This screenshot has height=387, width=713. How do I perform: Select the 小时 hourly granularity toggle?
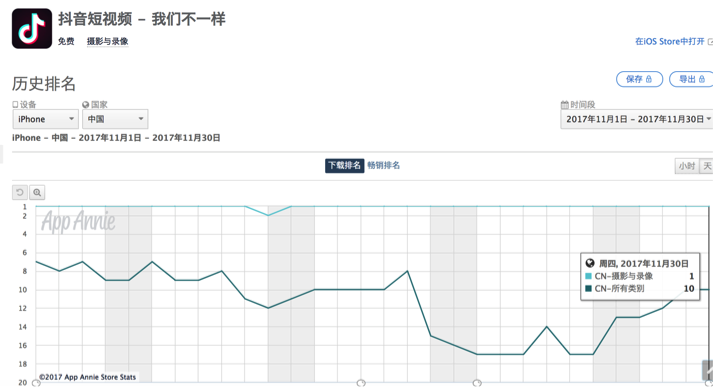click(687, 166)
